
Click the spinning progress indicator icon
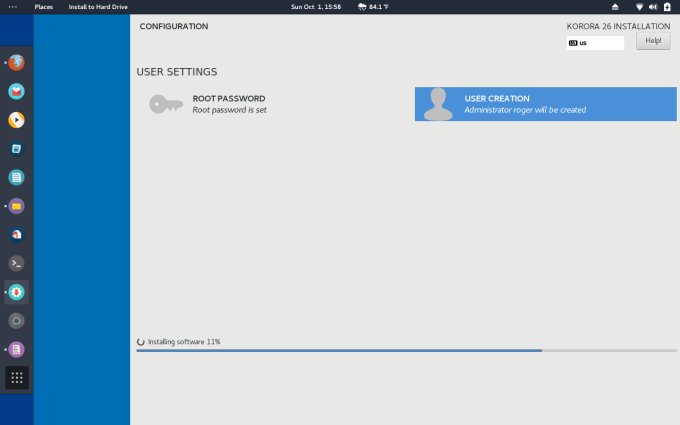coord(141,342)
